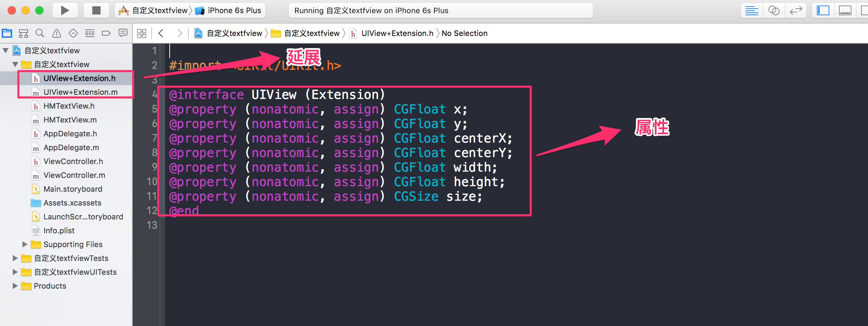Select the Products folder
The width and height of the screenshot is (868, 326).
pos(50,286)
